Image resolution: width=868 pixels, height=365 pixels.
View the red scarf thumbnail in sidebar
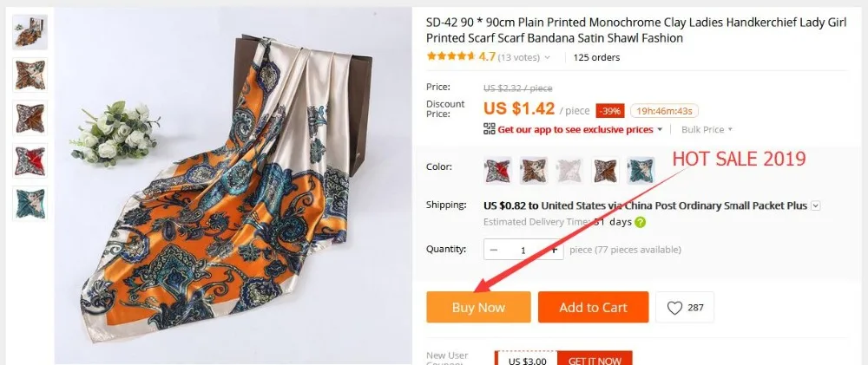pos(30,161)
